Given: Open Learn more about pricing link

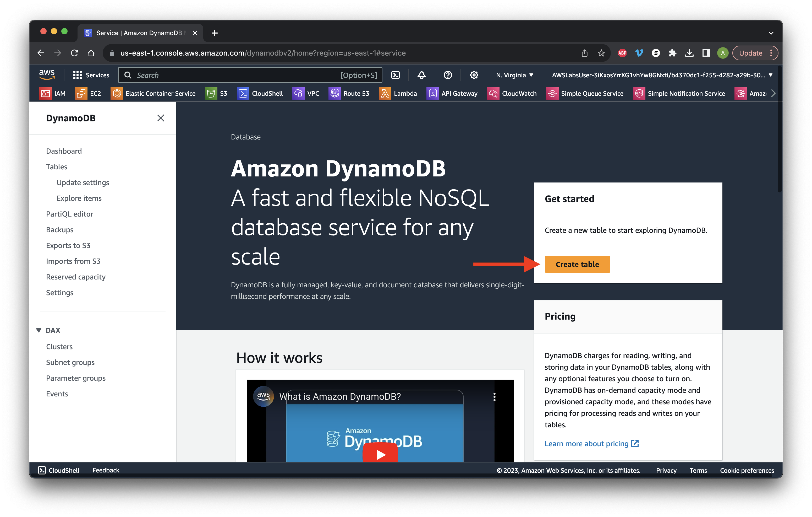Looking at the screenshot, I should tap(592, 443).
